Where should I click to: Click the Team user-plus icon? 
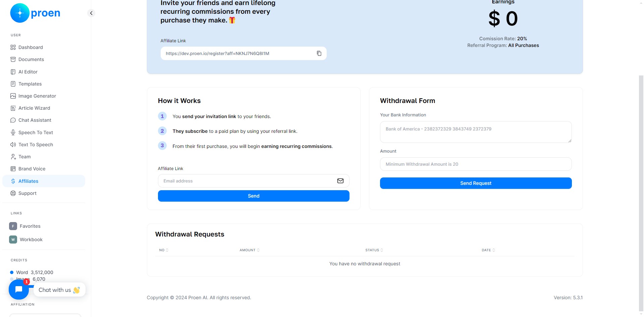(13, 157)
